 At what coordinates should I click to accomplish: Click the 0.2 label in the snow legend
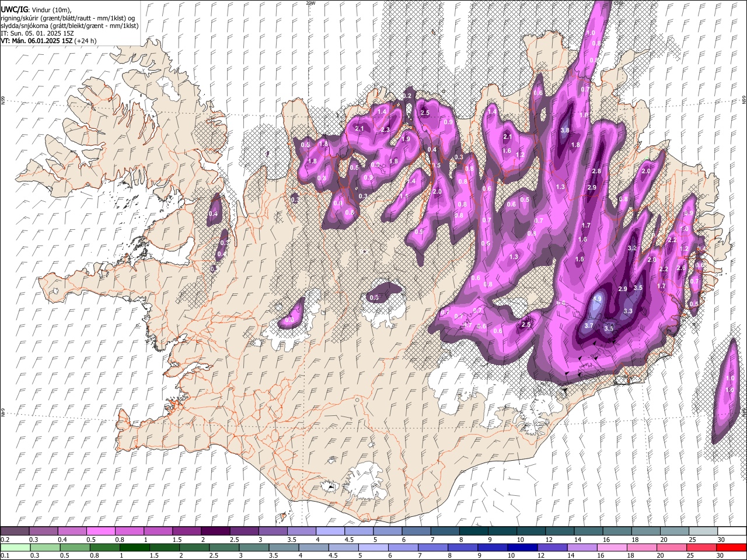click(x=5, y=540)
